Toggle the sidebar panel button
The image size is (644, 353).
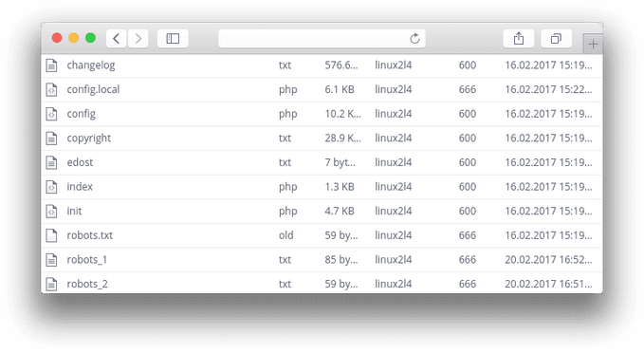[x=173, y=39]
